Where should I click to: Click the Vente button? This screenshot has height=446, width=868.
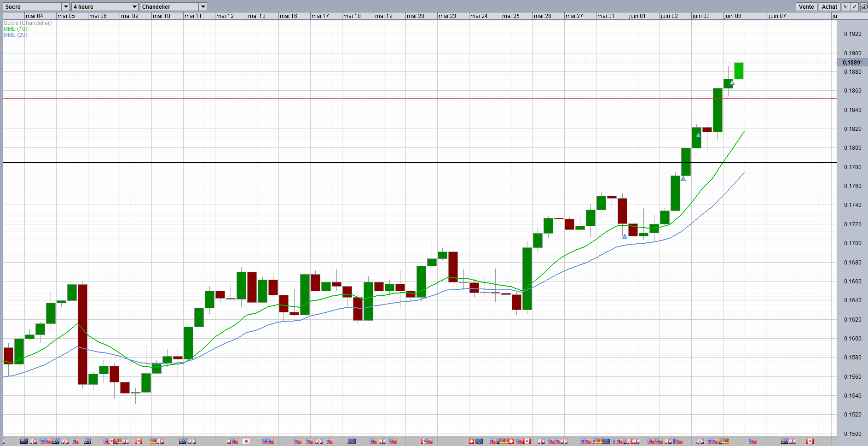point(806,6)
